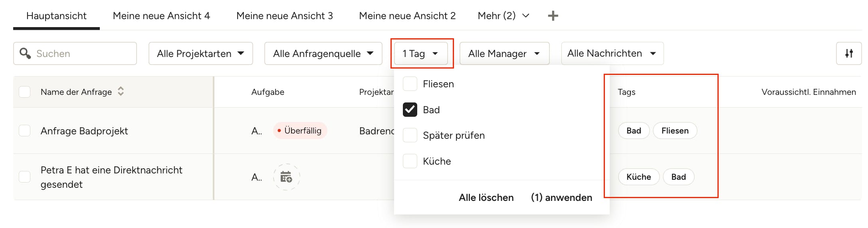The width and height of the screenshot is (868, 228).
Task: Open the column settings sliders icon
Action: pos(849,53)
